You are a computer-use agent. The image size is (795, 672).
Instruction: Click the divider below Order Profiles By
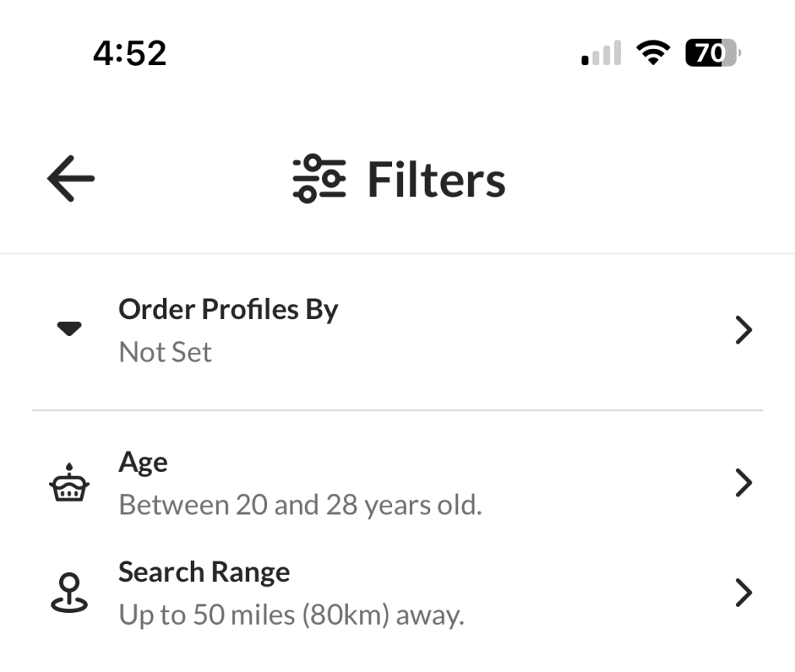coord(397,410)
